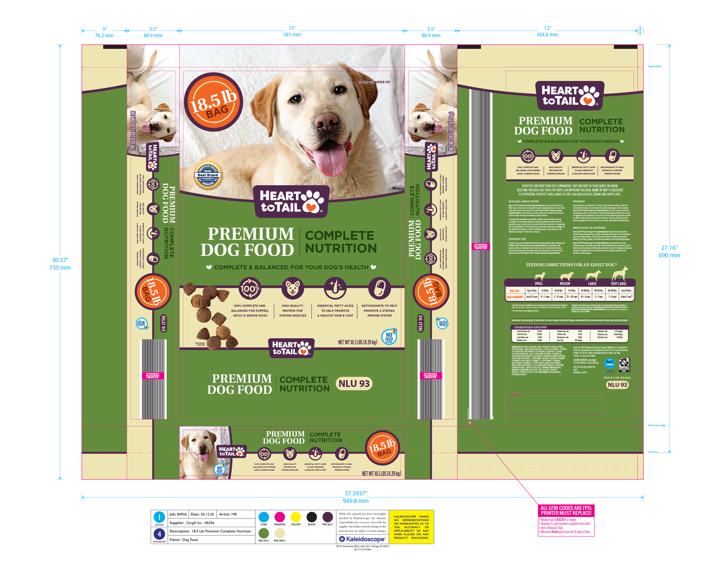Screen dimensions: 728x567
Task: Click the Heart to Tail logo on the back panel
Action: pos(570,95)
